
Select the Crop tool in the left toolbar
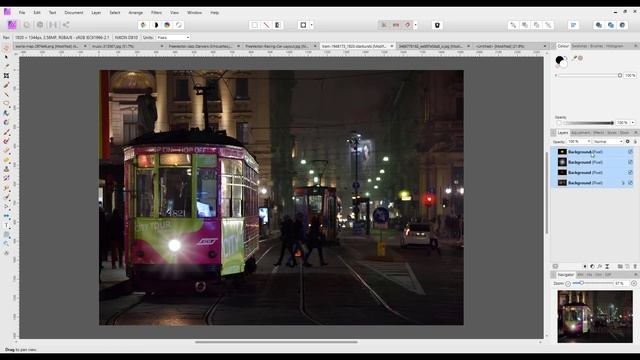tap(6, 76)
